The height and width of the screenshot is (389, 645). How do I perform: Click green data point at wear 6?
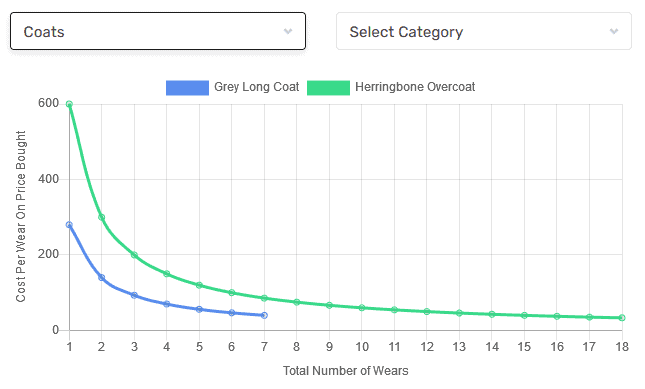232,292
